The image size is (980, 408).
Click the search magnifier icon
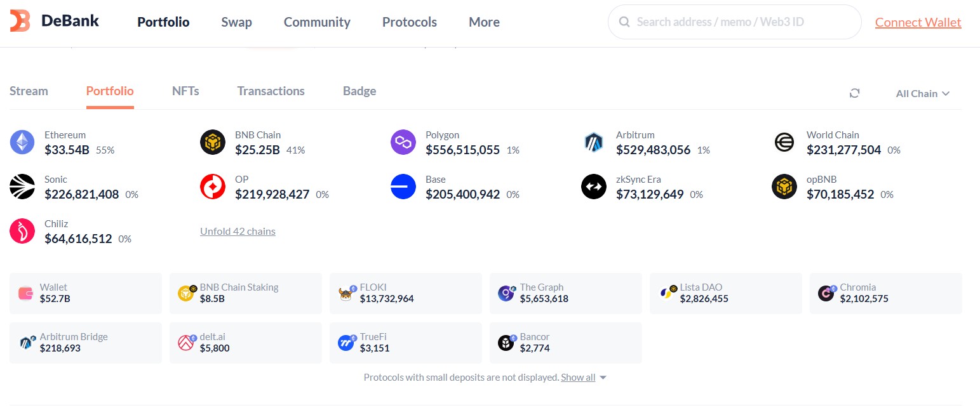click(625, 22)
